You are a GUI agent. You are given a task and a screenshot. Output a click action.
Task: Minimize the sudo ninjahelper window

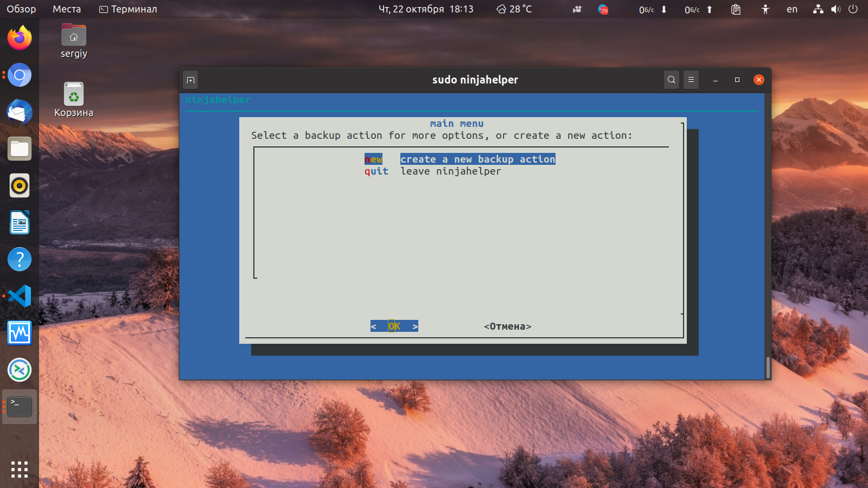(x=716, y=80)
